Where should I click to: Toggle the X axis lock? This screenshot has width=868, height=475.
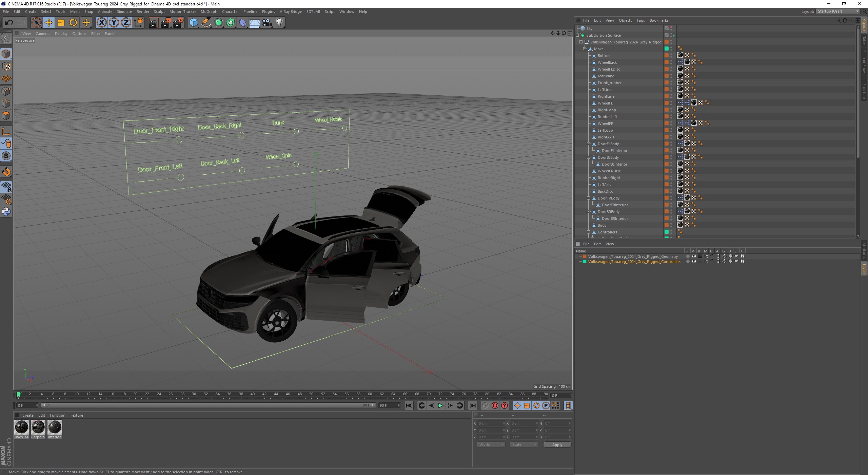point(101,23)
